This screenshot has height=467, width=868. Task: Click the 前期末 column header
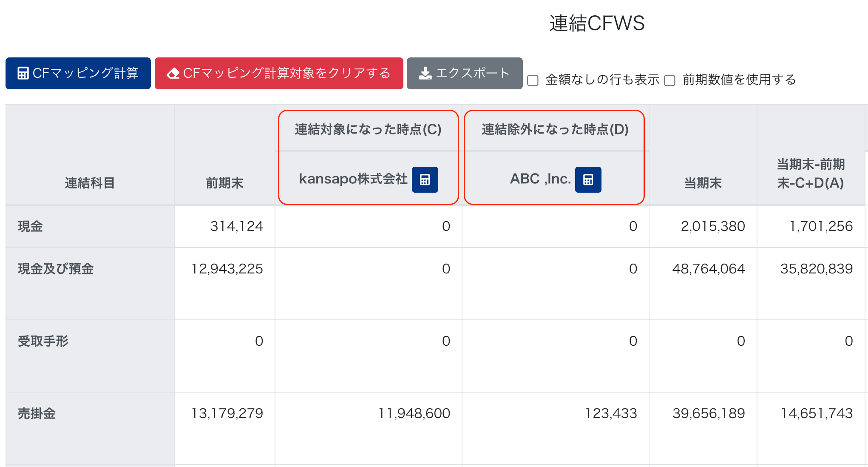tap(224, 183)
